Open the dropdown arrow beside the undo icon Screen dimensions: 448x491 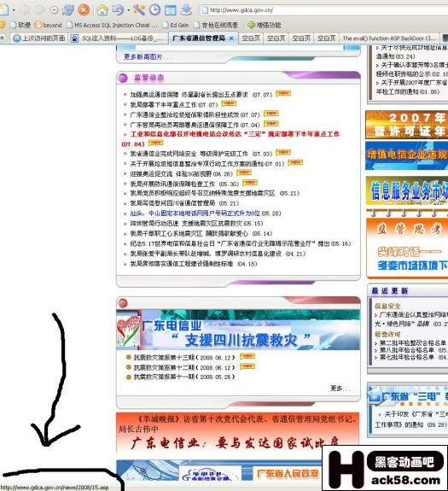[x=128, y=10]
